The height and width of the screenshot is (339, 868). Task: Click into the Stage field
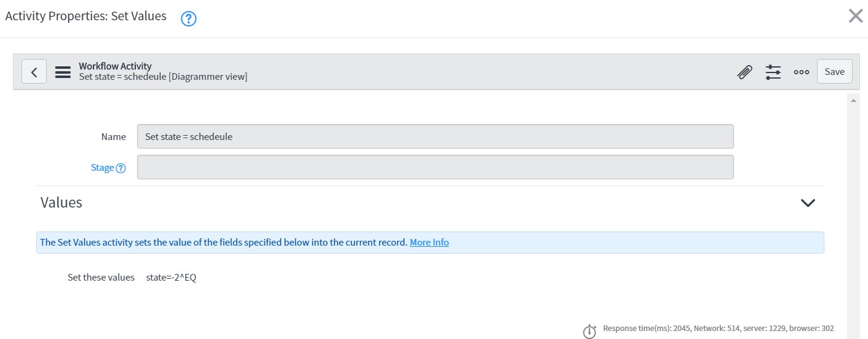coord(435,167)
